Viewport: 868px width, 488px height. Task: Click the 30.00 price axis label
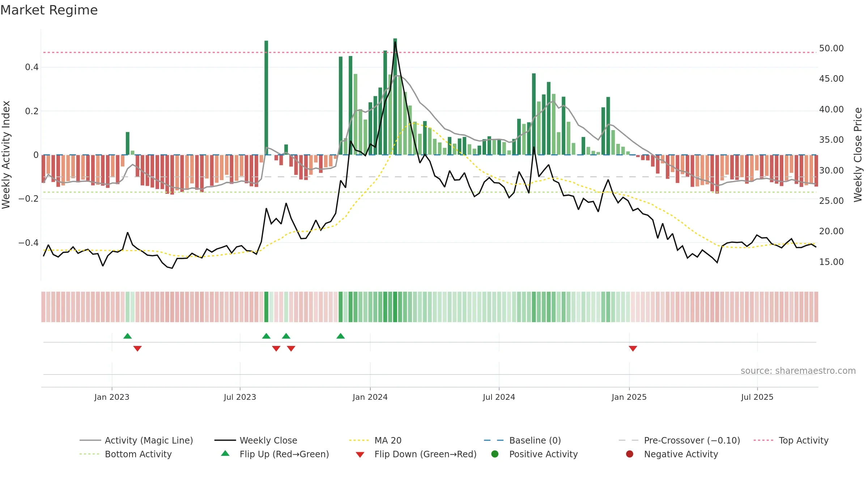point(831,170)
